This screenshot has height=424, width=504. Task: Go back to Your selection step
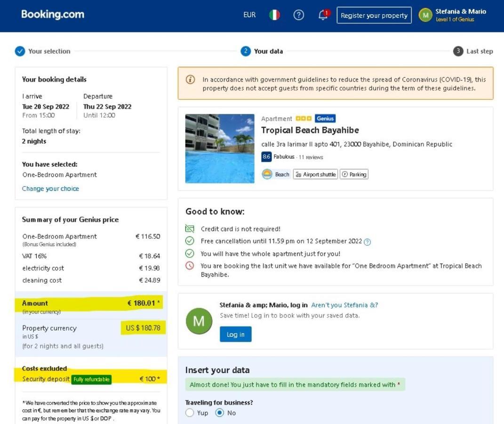click(49, 51)
